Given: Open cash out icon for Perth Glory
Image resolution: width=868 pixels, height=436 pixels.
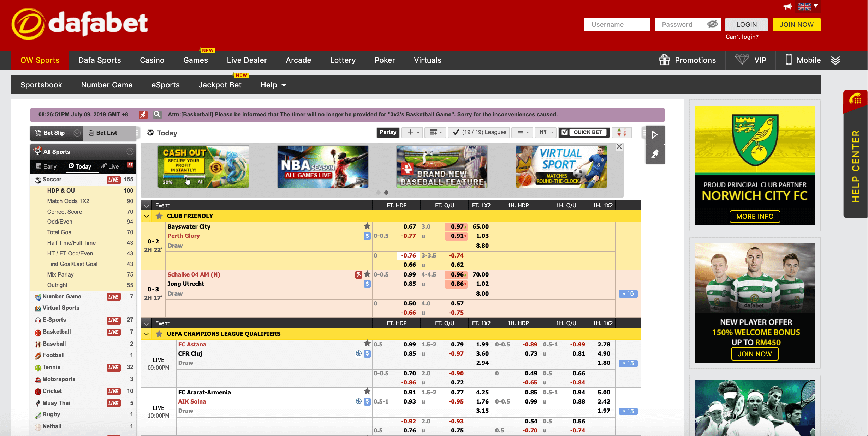Looking at the screenshot, I should [367, 236].
